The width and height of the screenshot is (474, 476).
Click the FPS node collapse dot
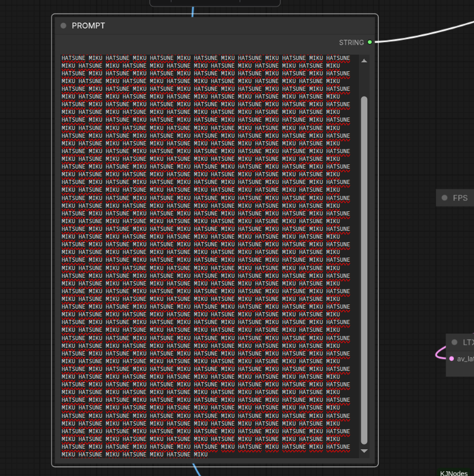pos(444,198)
